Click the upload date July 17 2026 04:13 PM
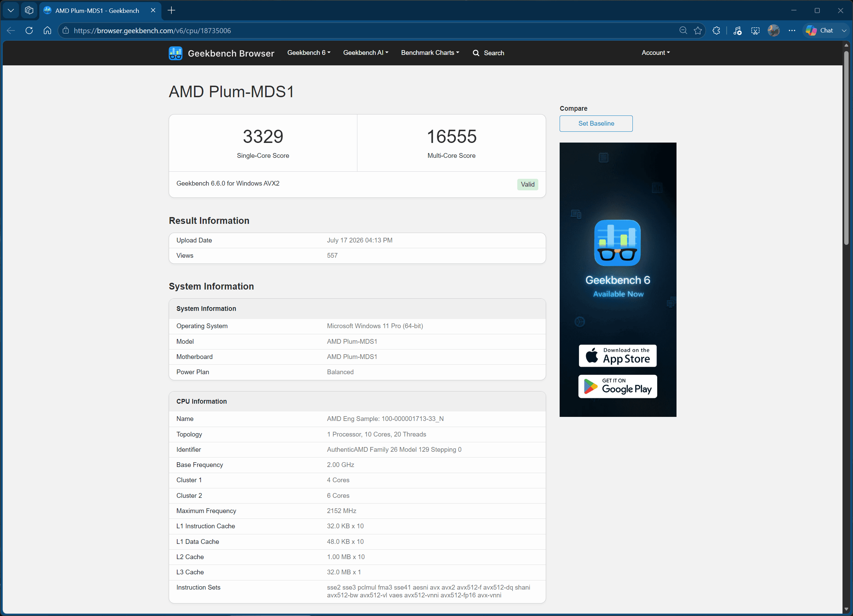The height and width of the screenshot is (616, 853). [359, 240]
